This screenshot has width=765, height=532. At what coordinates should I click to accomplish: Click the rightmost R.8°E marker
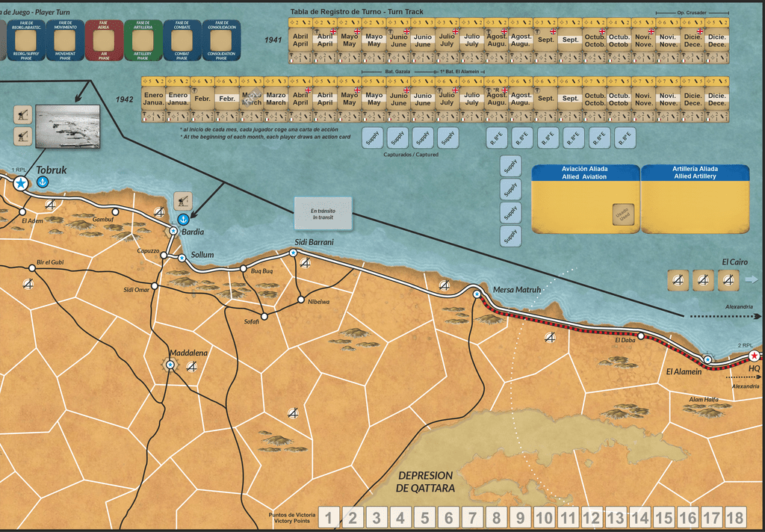(625, 138)
